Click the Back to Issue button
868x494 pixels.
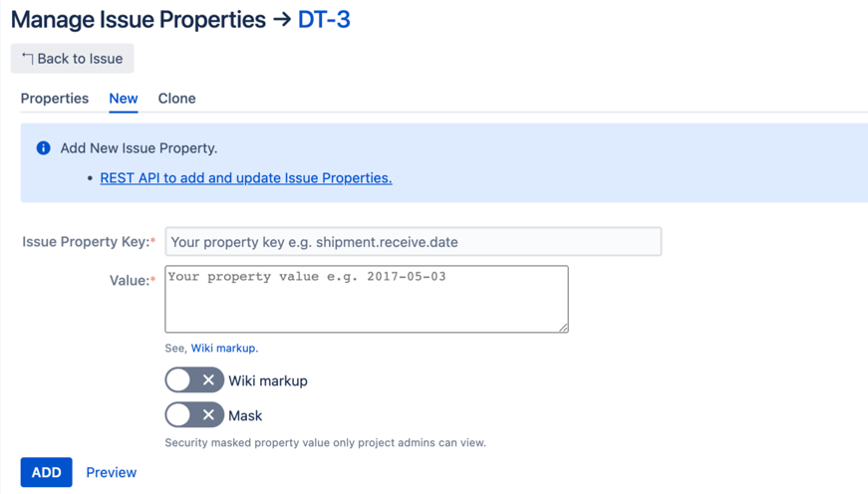pos(72,59)
